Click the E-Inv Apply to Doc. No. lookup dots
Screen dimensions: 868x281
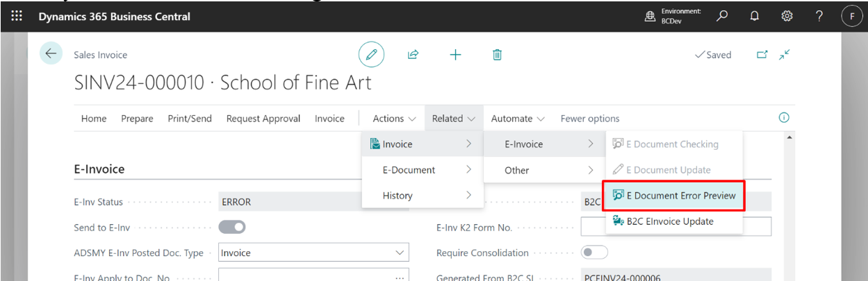click(x=399, y=278)
